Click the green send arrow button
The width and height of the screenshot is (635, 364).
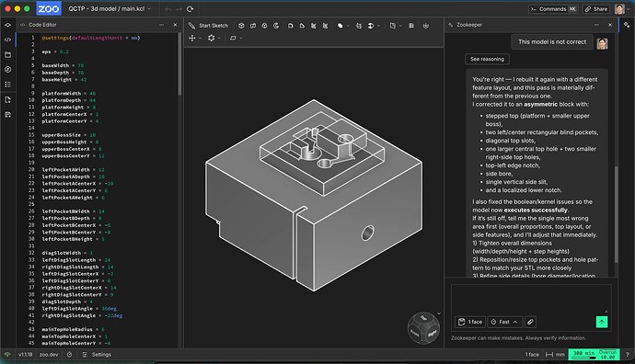(602, 322)
